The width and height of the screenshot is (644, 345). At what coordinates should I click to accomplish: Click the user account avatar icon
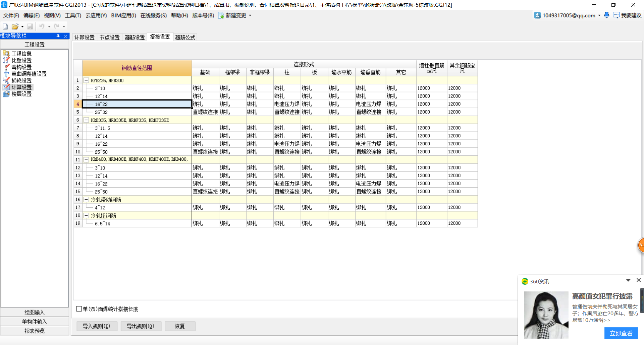[537, 15]
